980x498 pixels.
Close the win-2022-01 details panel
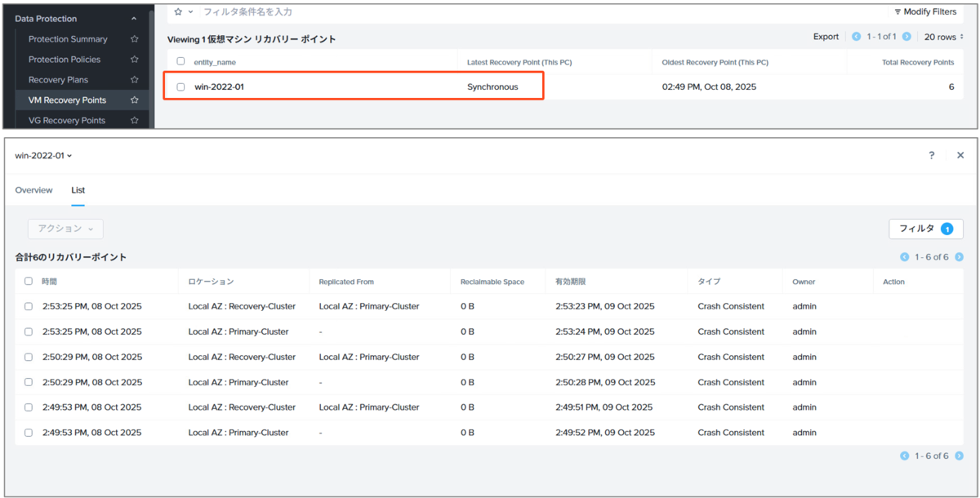pyautogui.click(x=960, y=155)
